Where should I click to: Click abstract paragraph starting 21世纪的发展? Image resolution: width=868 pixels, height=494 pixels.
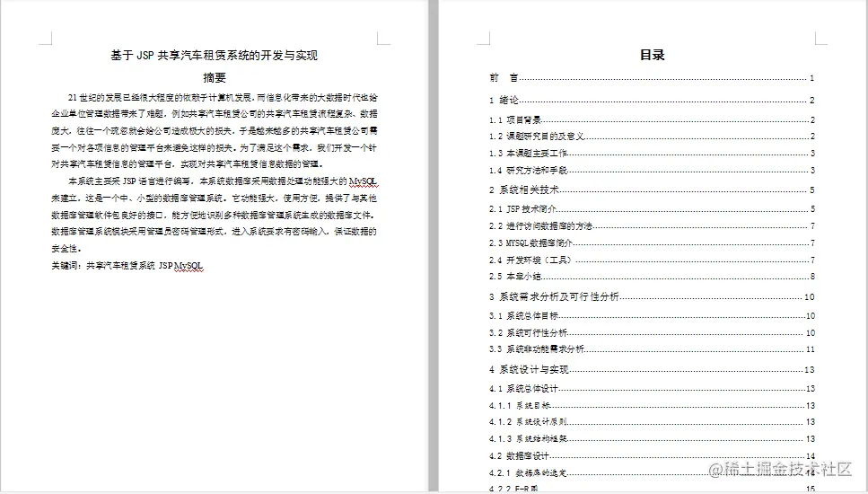coord(215,131)
